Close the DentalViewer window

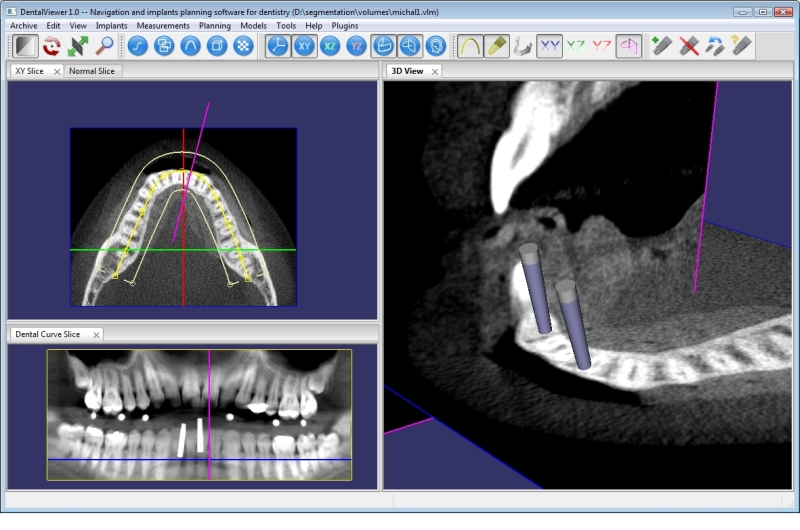coord(783,11)
